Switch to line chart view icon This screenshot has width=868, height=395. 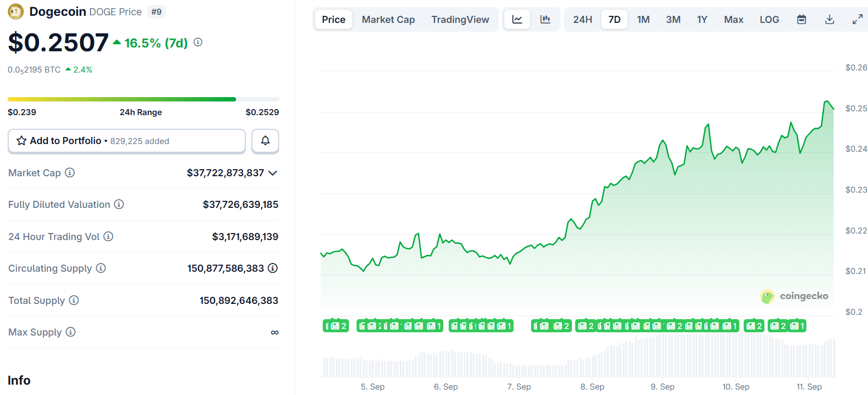coord(517,20)
